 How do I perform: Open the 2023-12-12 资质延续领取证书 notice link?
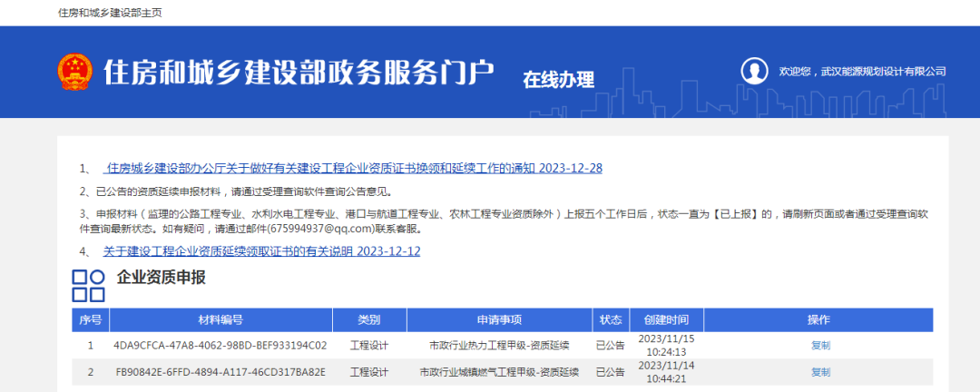click(261, 251)
